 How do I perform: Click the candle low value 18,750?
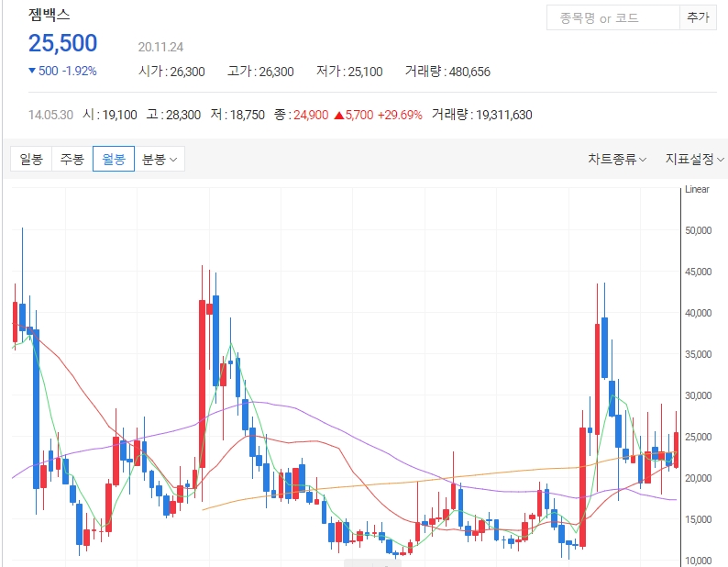click(x=248, y=115)
